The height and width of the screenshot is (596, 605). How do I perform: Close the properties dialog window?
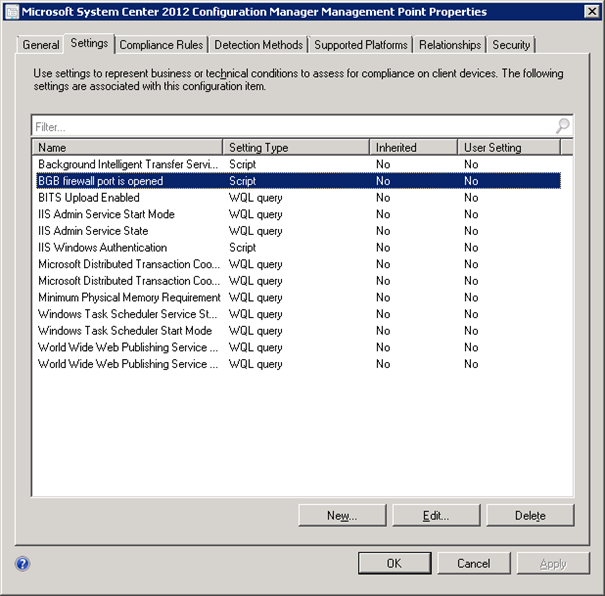coord(592,12)
